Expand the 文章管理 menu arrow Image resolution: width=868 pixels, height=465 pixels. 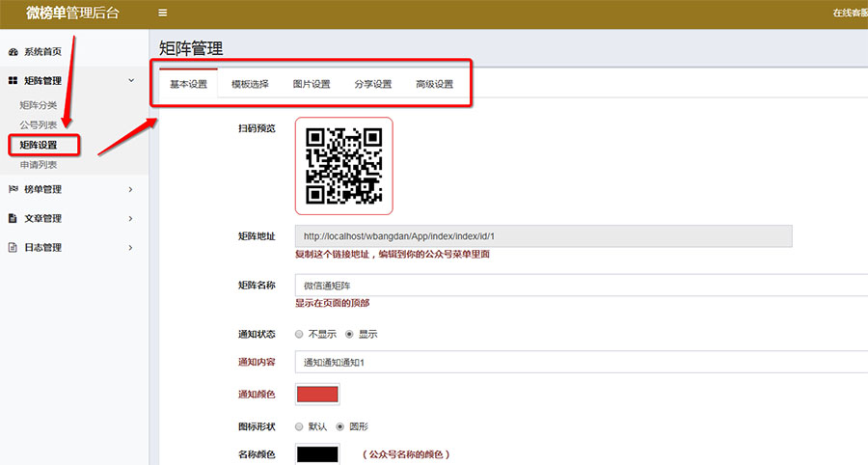(130, 218)
